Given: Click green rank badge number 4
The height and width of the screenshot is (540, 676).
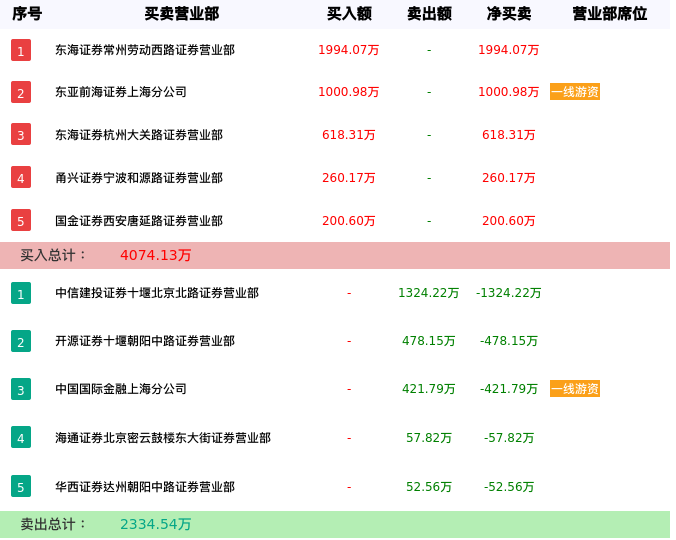Looking at the screenshot, I should click(21, 437).
